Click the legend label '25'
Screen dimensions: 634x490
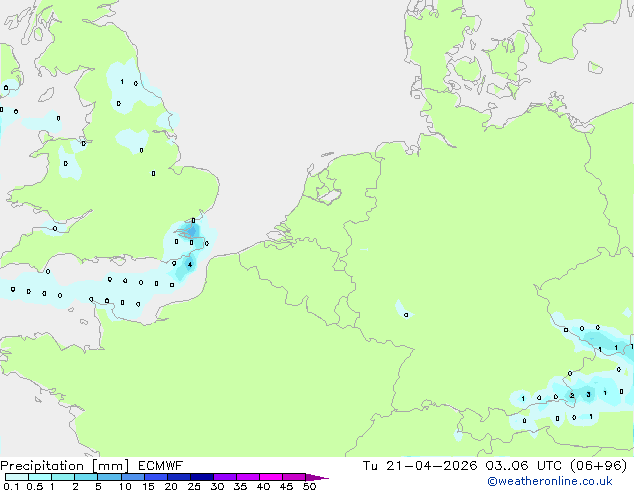tap(194, 486)
